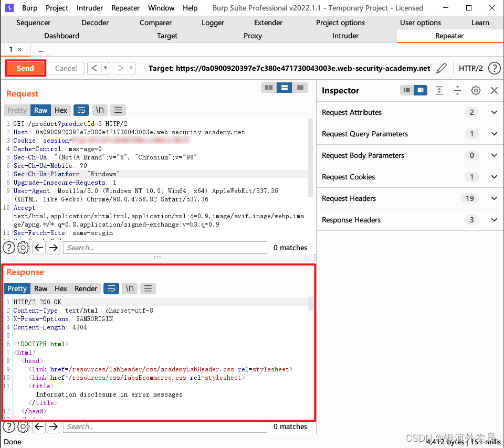Open history back dropdown arrow
The image size is (504, 448).
106,68
